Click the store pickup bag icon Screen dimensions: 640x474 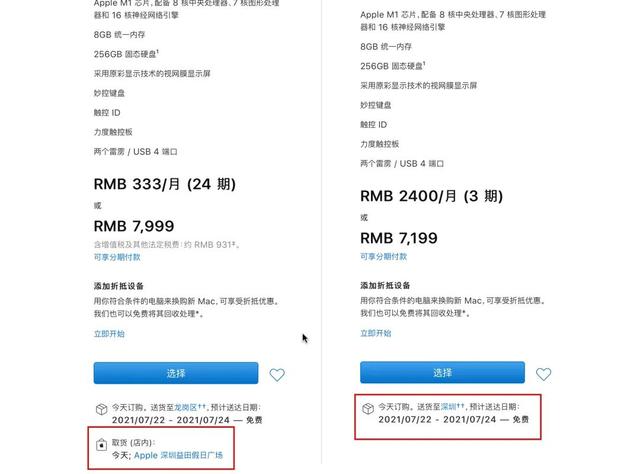click(x=101, y=444)
